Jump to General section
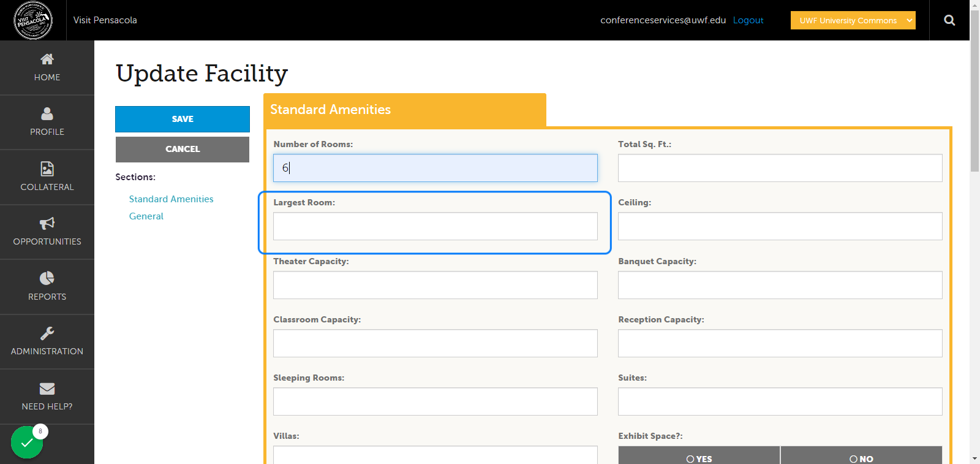 [x=146, y=216]
